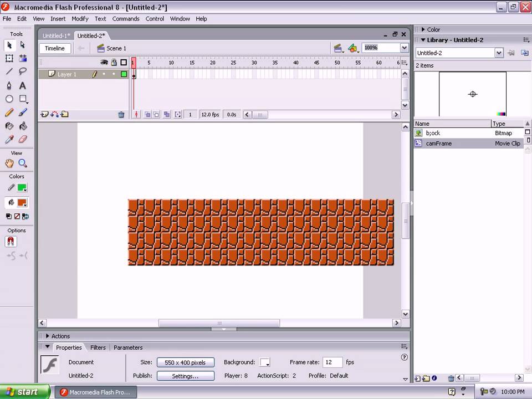Delete layer using timeline trash icon

(x=121, y=115)
